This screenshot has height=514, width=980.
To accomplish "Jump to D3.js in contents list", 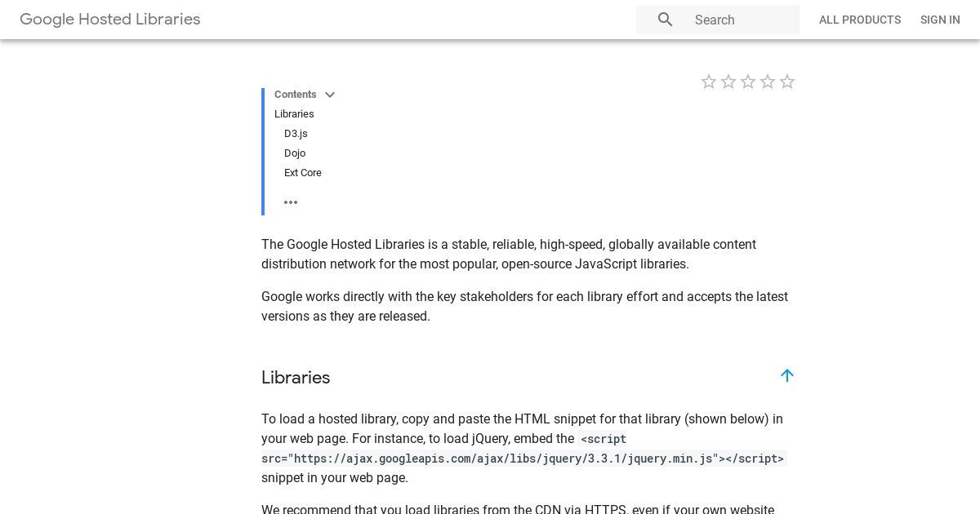I will pyautogui.click(x=296, y=134).
